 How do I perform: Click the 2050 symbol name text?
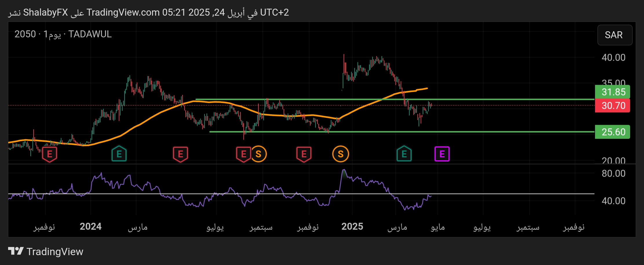point(25,34)
